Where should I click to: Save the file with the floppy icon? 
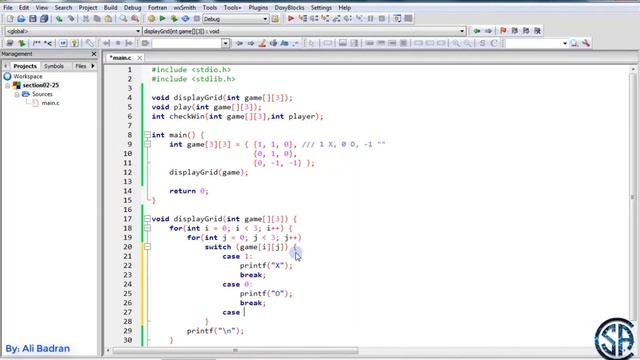tap(33, 19)
